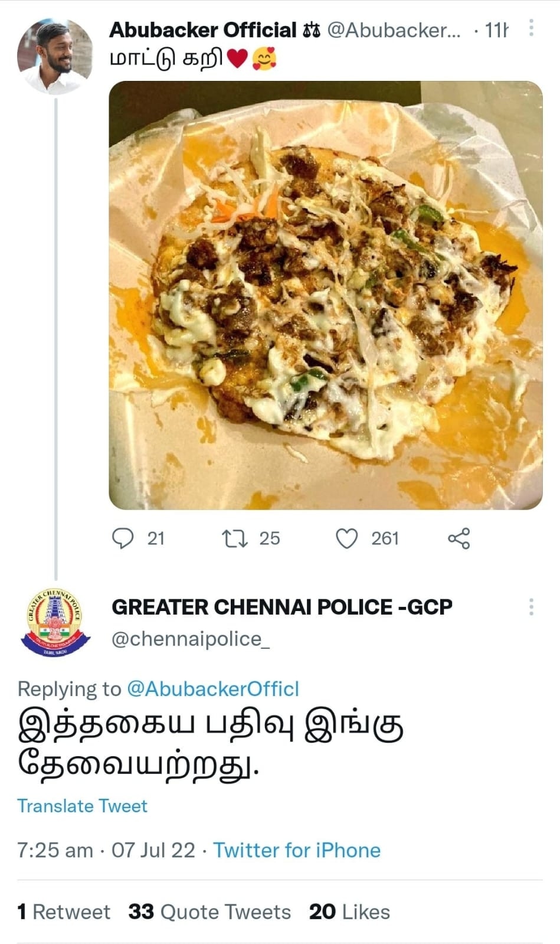Open more options for Abubacker's tweet

pyautogui.click(x=531, y=28)
